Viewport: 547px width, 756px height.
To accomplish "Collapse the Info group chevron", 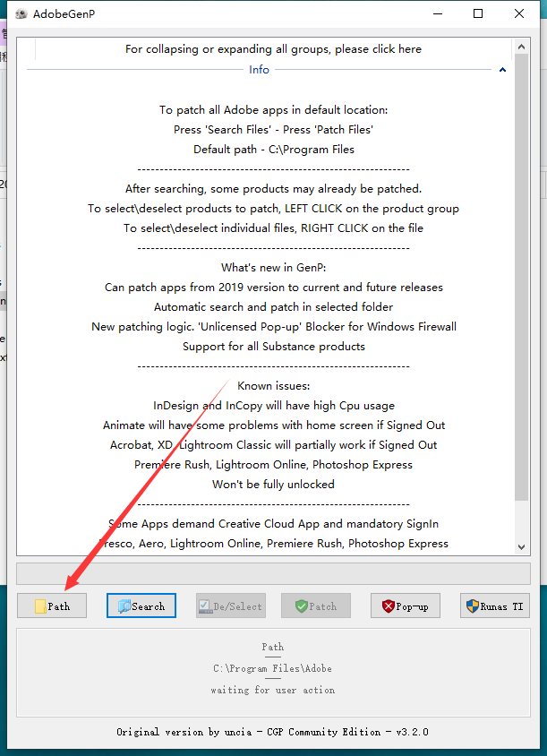I will pyautogui.click(x=502, y=70).
